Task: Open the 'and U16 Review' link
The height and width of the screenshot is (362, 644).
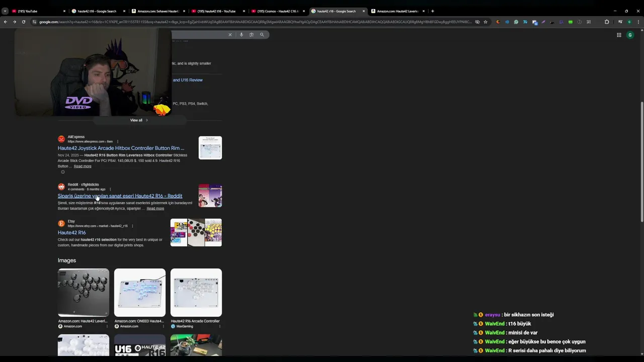Action: point(188,80)
